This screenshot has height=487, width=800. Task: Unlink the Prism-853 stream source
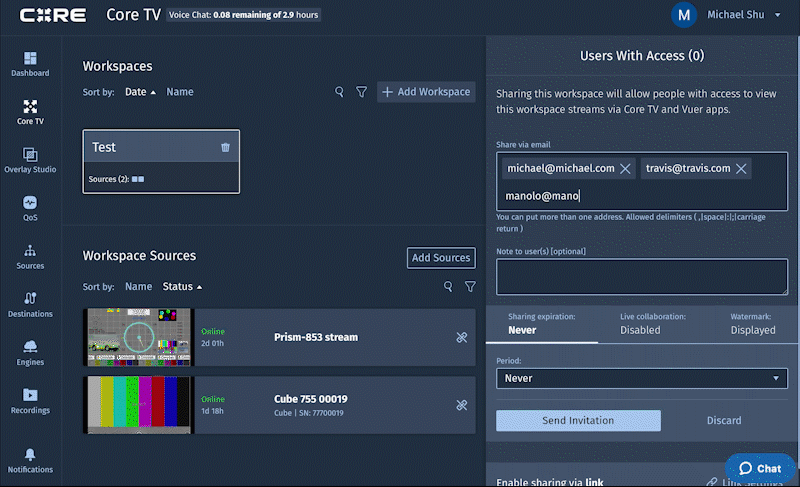point(462,337)
